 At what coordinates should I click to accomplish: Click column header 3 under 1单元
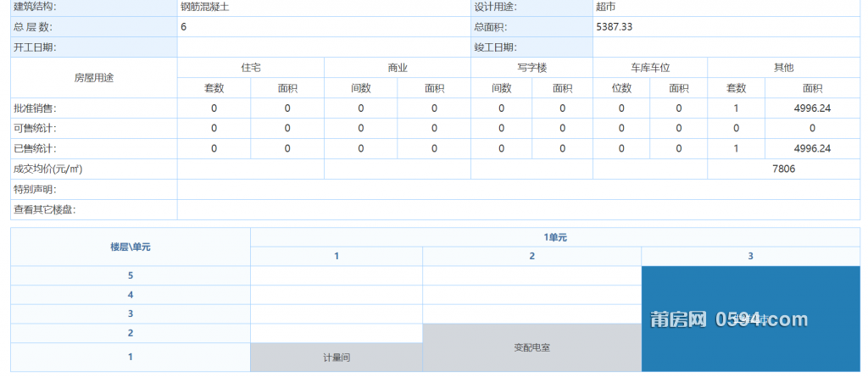point(751,257)
